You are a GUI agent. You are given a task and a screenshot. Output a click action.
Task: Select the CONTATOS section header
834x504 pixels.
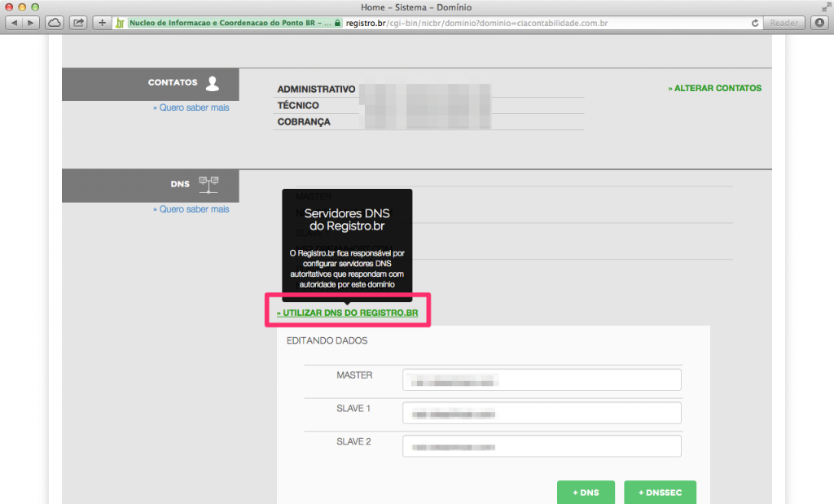click(x=151, y=84)
